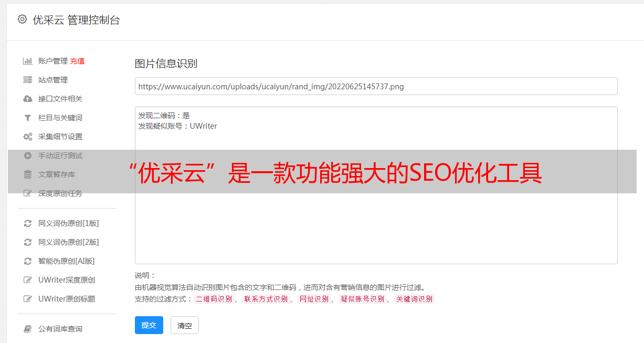Click the refresh icon next to 同义词伪原创[1版]
644x343 pixels.
click(x=28, y=223)
